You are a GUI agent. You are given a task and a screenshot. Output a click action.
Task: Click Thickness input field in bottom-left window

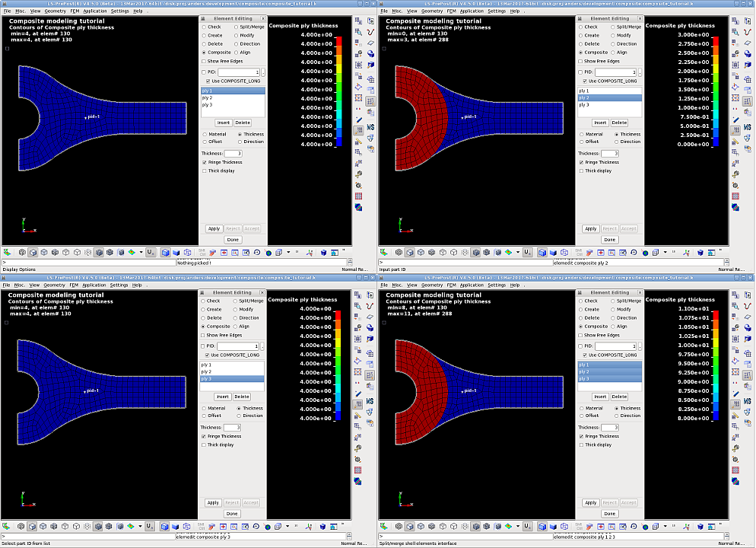233,427
